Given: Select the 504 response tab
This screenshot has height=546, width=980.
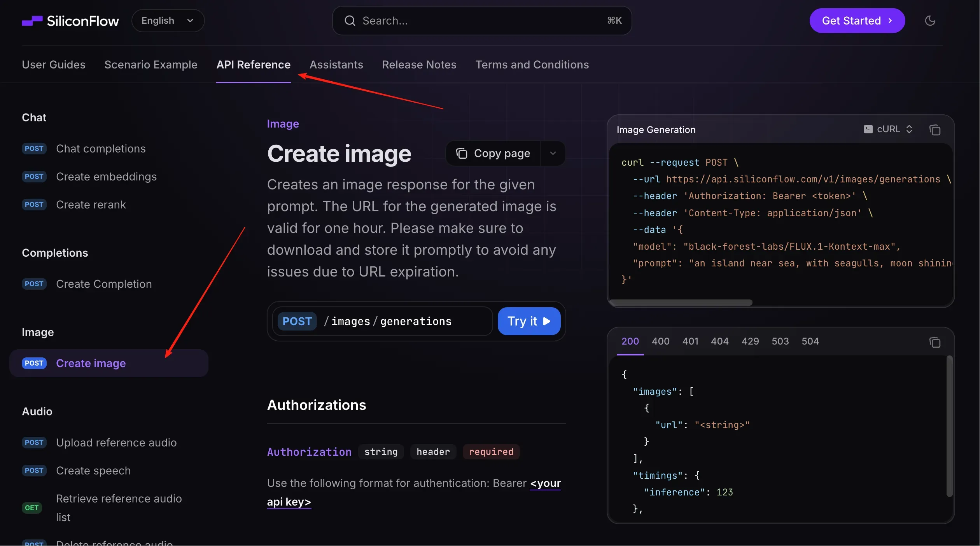Looking at the screenshot, I should pyautogui.click(x=810, y=341).
